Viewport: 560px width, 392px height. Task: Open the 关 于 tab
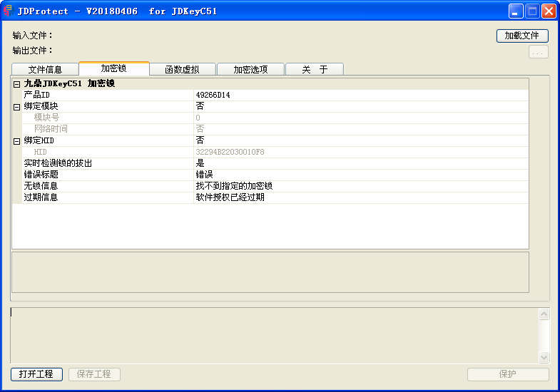tap(315, 69)
